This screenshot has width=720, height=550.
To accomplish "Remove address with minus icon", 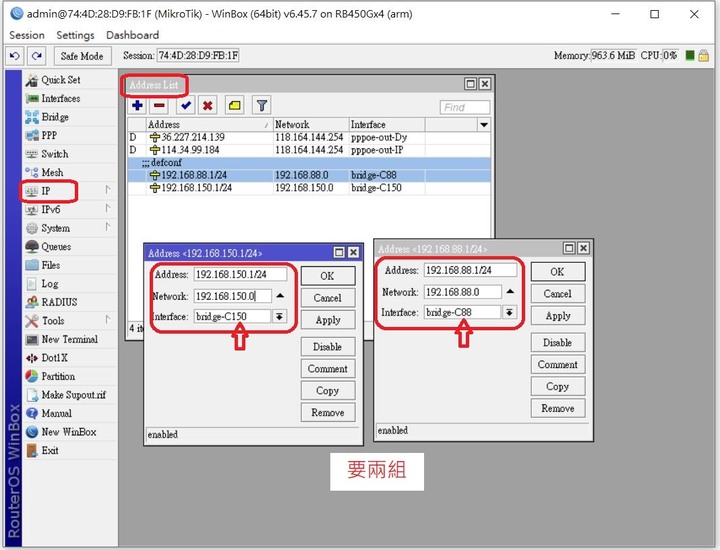I will 159,106.
